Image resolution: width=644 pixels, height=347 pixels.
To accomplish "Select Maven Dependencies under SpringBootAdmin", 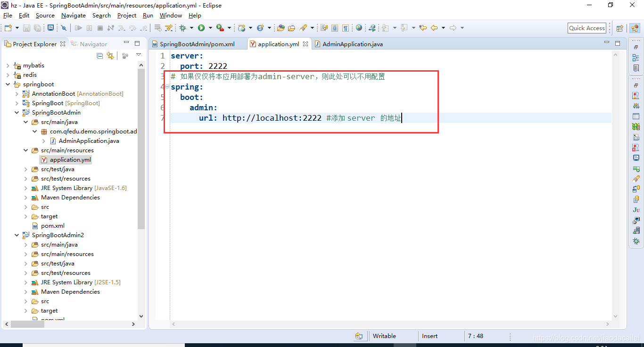I will click(x=66, y=198).
